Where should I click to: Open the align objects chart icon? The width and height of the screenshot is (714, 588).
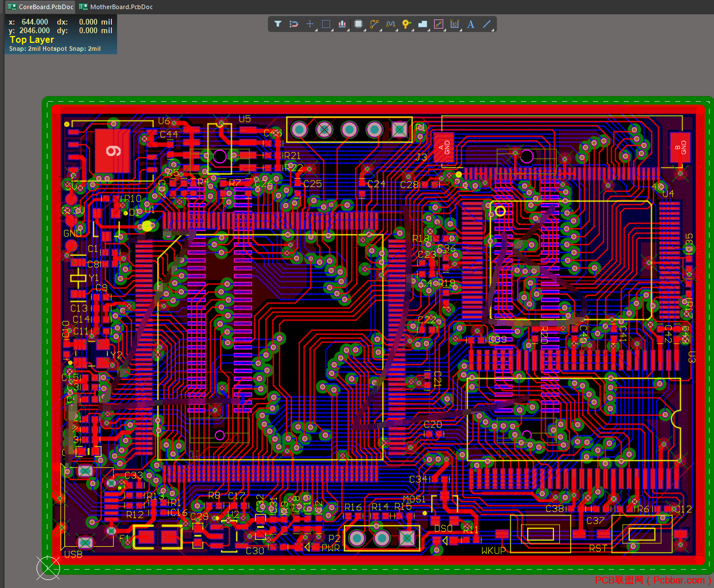tap(342, 24)
